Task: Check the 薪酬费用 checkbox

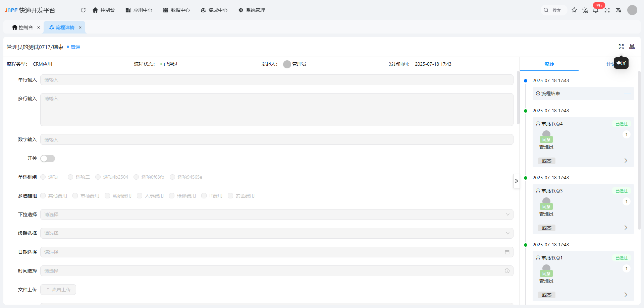Action: [107, 196]
